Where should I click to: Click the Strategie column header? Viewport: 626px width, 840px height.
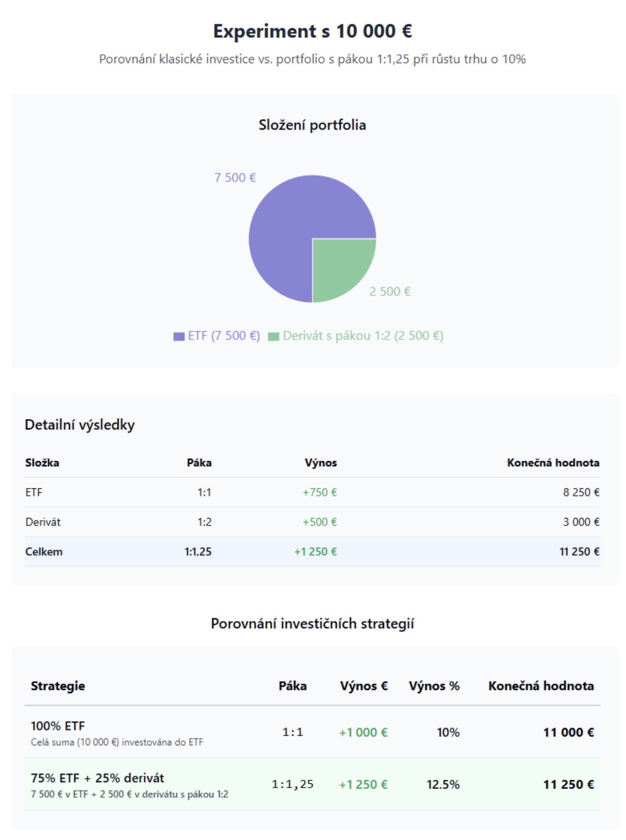[58, 686]
